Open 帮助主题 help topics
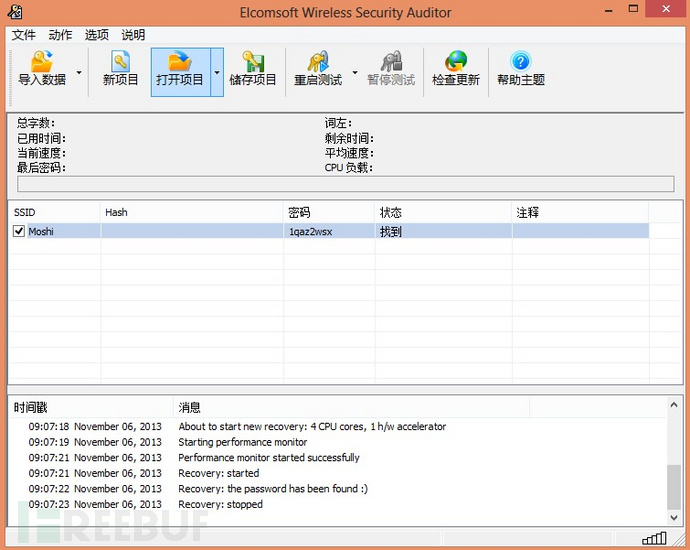Image resolution: width=690 pixels, height=550 pixels. [x=521, y=68]
